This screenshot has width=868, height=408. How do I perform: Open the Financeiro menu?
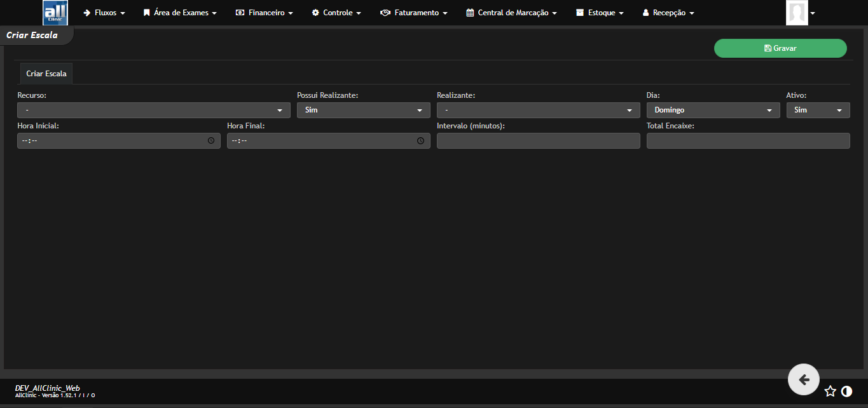pos(265,13)
